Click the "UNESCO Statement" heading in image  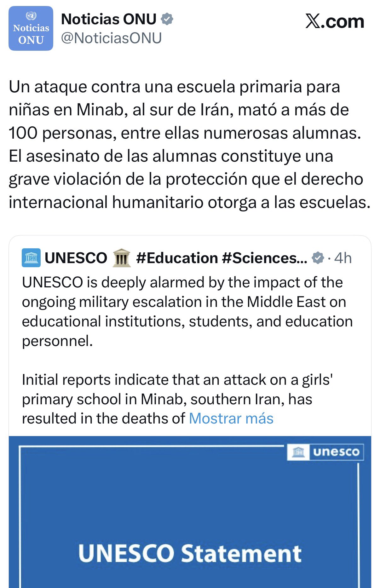pyautogui.click(x=190, y=553)
